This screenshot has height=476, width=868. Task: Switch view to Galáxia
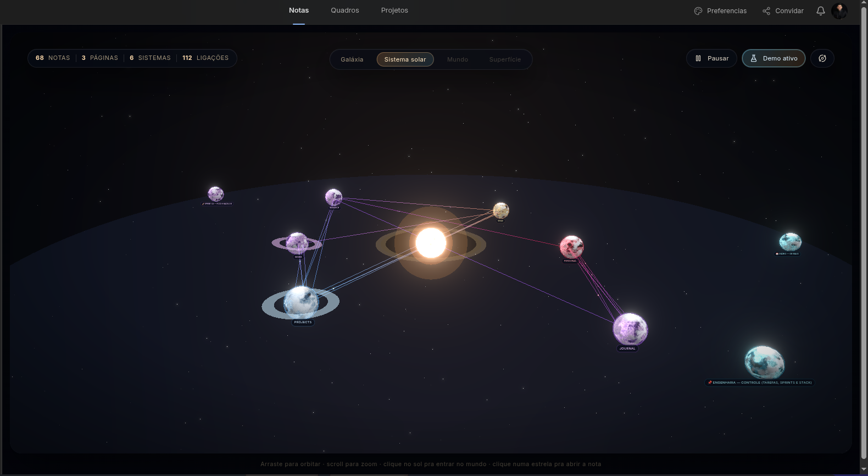pos(352,59)
